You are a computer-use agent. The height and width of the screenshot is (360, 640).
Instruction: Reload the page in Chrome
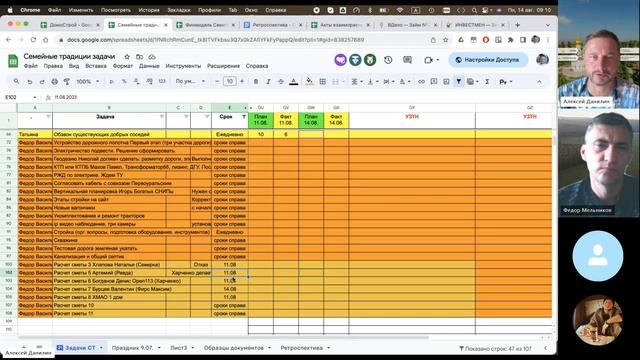click(33, 40)
